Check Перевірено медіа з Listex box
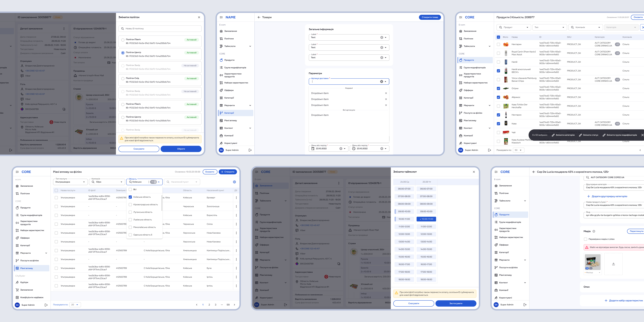Screen dimensions: 644x322 [585, 239]
